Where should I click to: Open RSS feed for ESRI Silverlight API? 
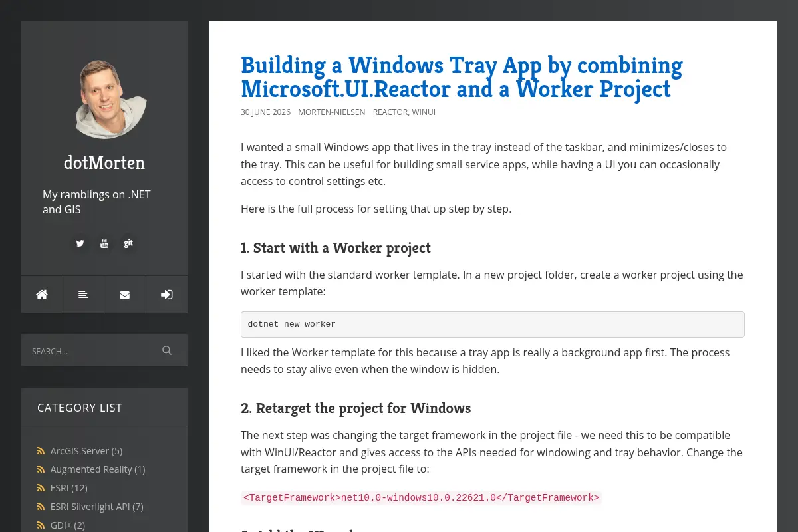point(41,507)
